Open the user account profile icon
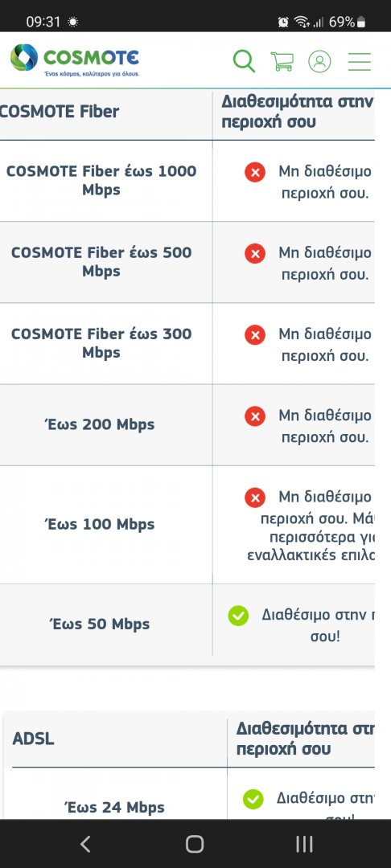The width and height of the screenshot is (391, 868). [319, 61]
